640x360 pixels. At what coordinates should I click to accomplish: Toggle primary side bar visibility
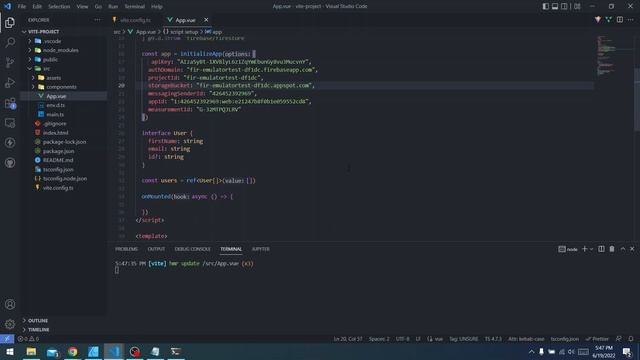coord(546,6)
